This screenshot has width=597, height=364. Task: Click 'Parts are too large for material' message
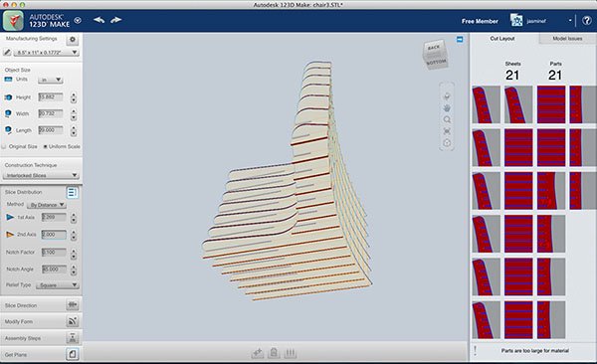(x=535, y=351)
